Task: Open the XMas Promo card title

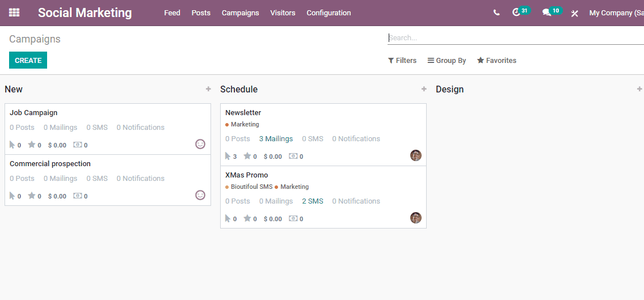Action: point(246,175)
